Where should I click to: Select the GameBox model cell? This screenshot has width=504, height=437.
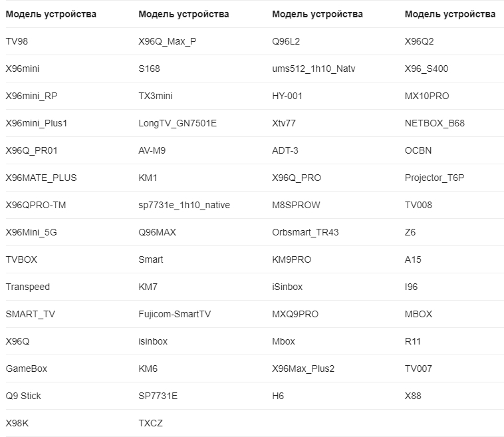click(x=27, y=369)
